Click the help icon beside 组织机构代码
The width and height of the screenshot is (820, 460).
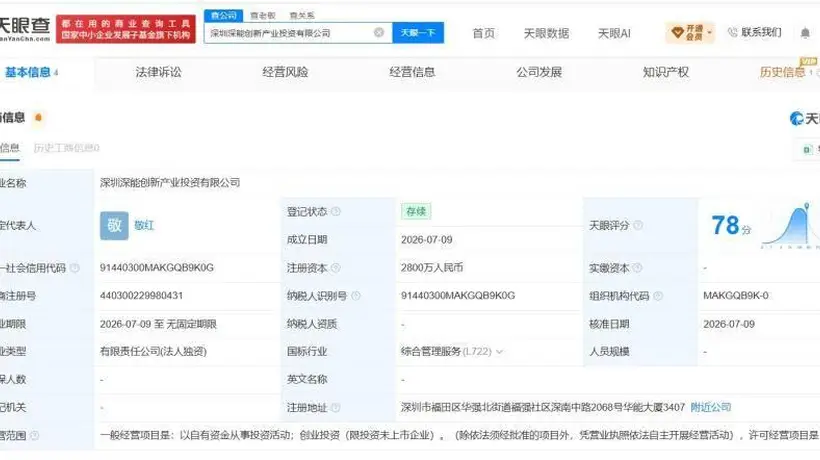pyautogui.click(x=658, y=296)
